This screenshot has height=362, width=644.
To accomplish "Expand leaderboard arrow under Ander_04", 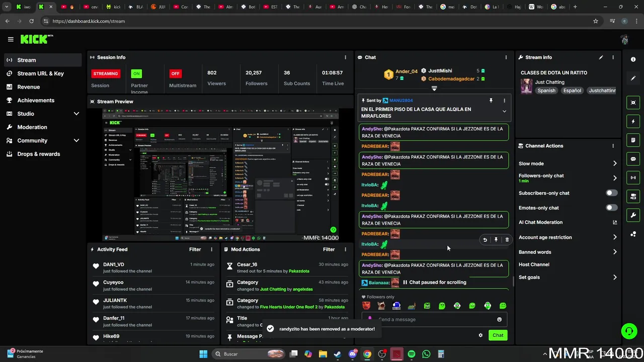I will pos(434,88).
